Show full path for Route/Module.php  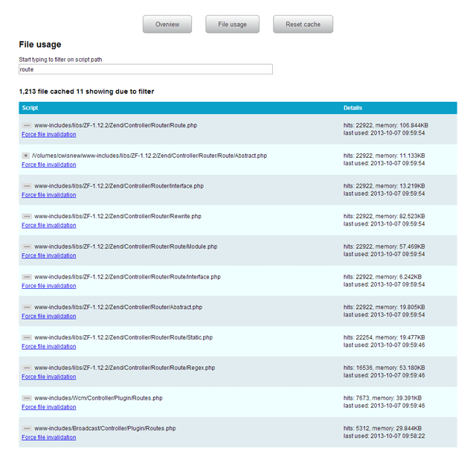27,247
